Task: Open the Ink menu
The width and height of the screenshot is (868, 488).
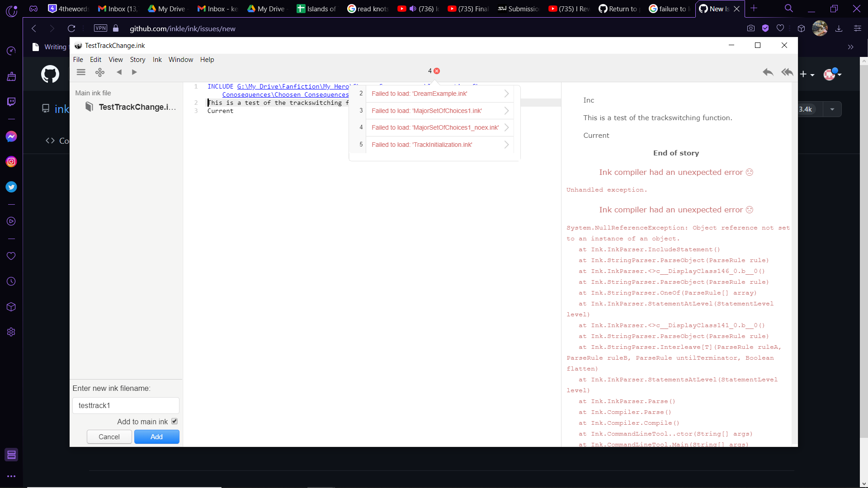Action: pos(157,60)
